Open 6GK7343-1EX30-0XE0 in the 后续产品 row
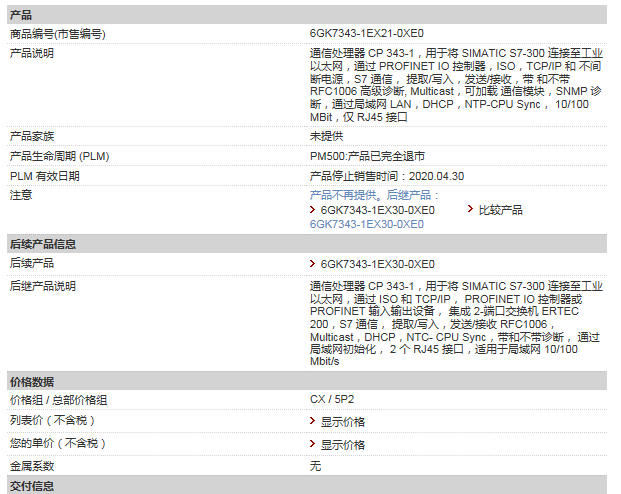 point(377,264)
